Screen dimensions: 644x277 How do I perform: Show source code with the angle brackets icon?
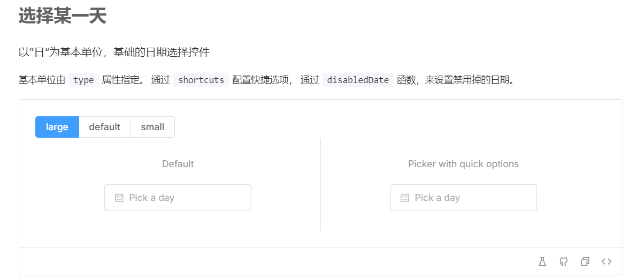[x=607, y=261]
